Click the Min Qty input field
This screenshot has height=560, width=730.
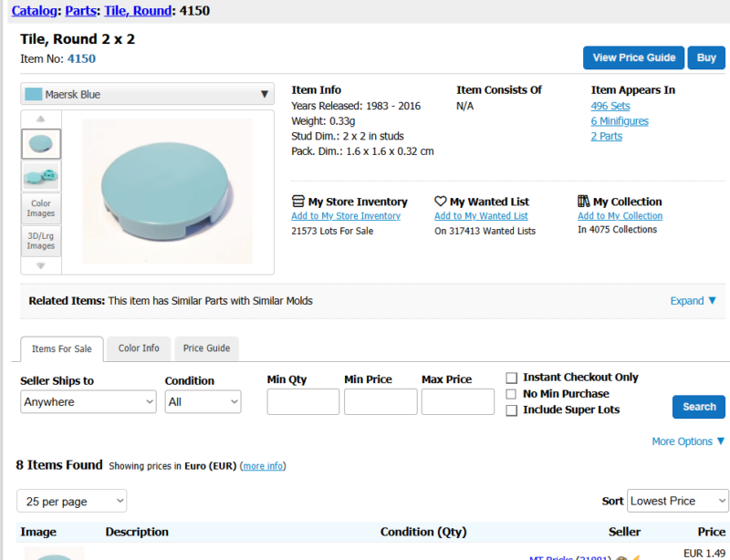(303, 401)
